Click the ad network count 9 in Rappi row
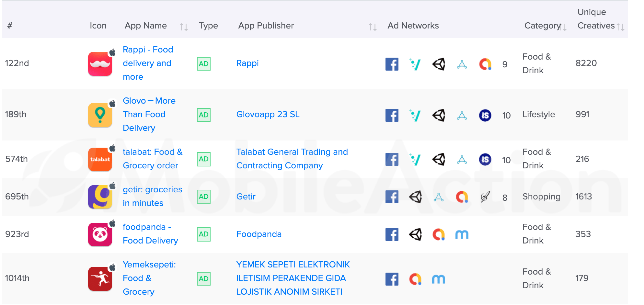Screen dimensions: 644x305 (505, 64)
